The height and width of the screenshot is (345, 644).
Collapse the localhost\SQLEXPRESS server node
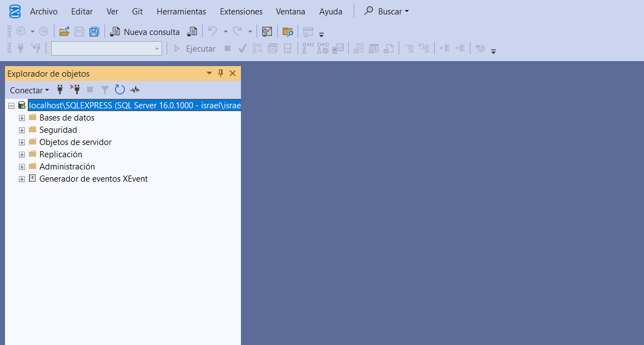tap(11, 106)
